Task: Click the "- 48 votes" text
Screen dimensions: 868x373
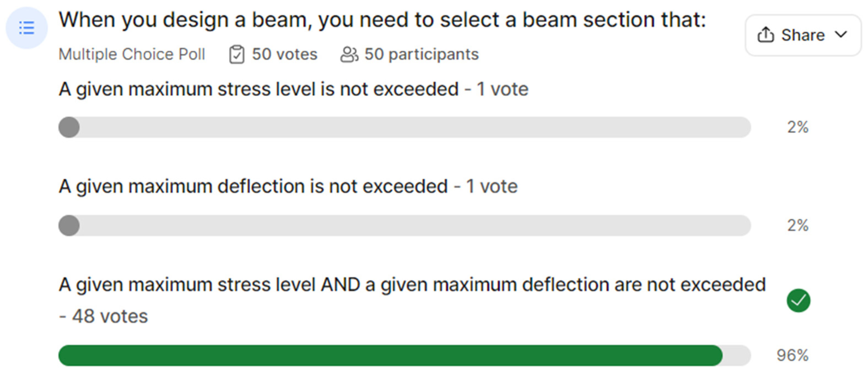Action: point(103,316)
